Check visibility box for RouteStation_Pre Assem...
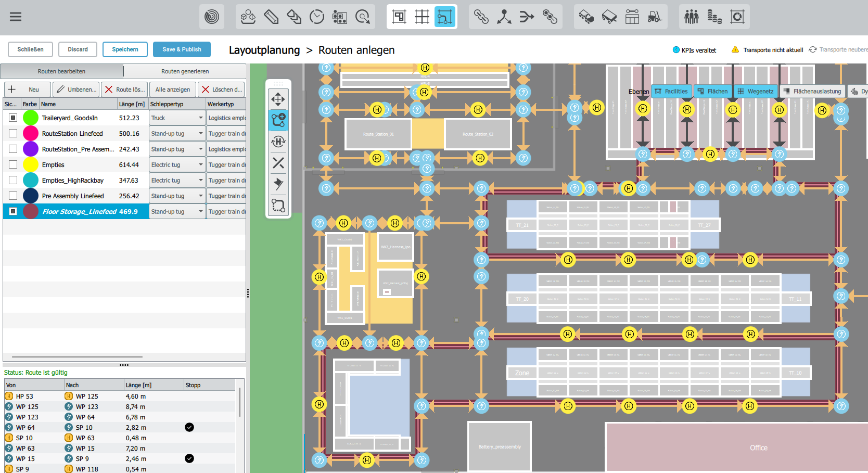This screenshot has width=868, height=473. click(x=13, y=149)
